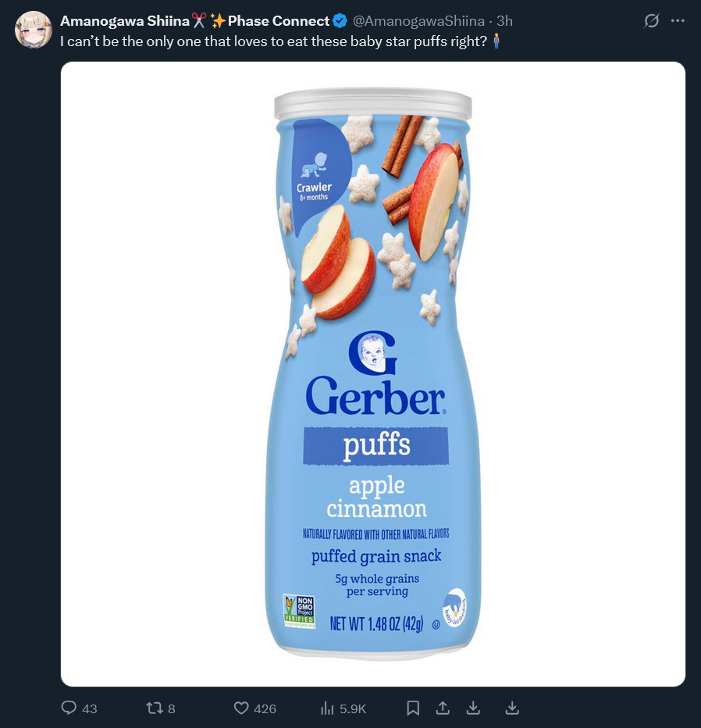Enlarge the Gerber puffs product image
The image size is (701, 728).
(373, 373)
